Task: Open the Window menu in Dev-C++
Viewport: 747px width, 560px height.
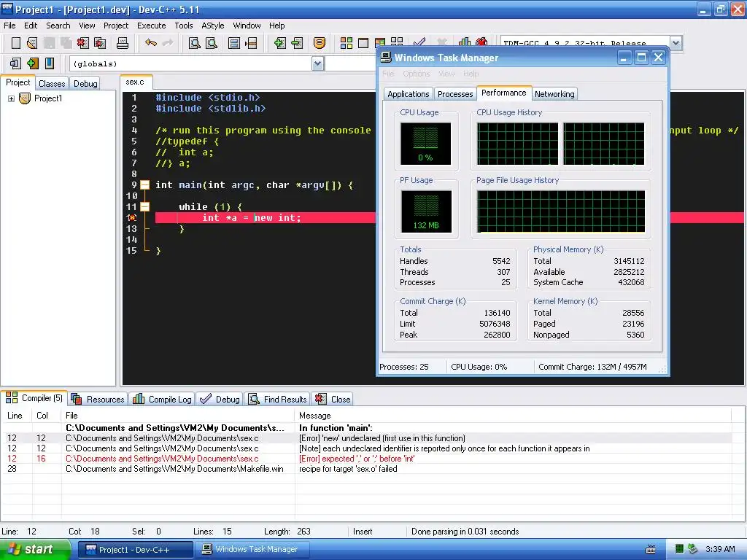Action: tap(247, 26)
